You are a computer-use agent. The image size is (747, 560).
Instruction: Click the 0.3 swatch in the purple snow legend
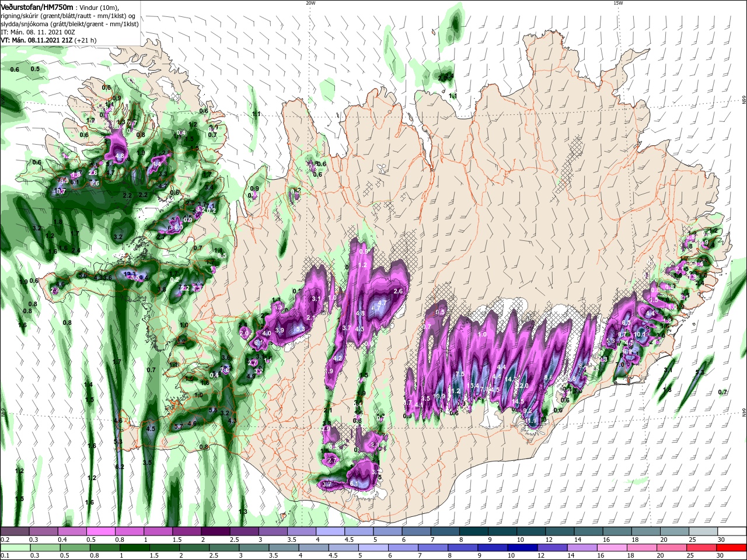43,531
